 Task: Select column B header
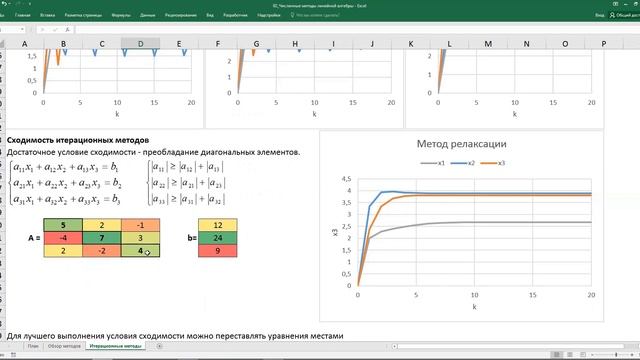tap(63, 44)
